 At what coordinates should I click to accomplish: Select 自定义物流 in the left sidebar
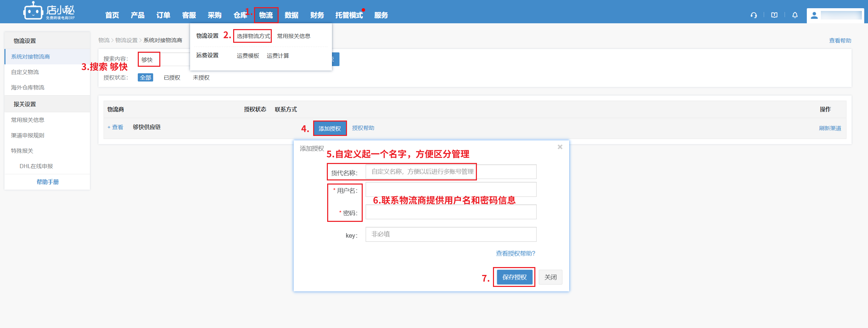[x=25, y=72]
